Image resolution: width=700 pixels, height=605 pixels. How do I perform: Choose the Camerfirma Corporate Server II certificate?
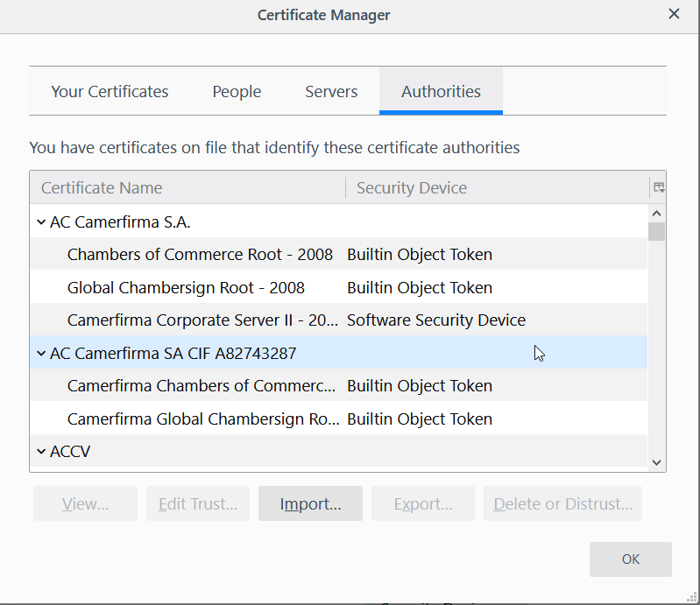tap(202, 320)
